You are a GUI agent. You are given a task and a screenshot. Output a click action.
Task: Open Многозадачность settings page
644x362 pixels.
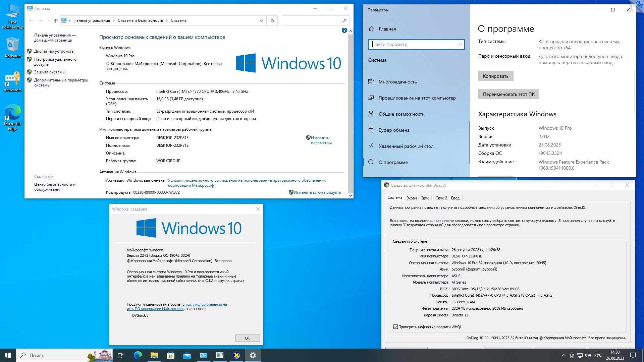(x=416, y=81)
